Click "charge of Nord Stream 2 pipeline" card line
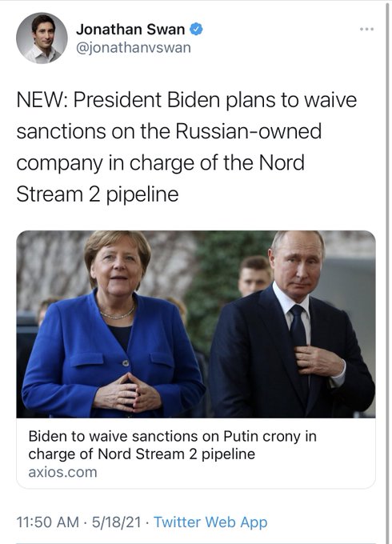 click(x=142, y=454)
